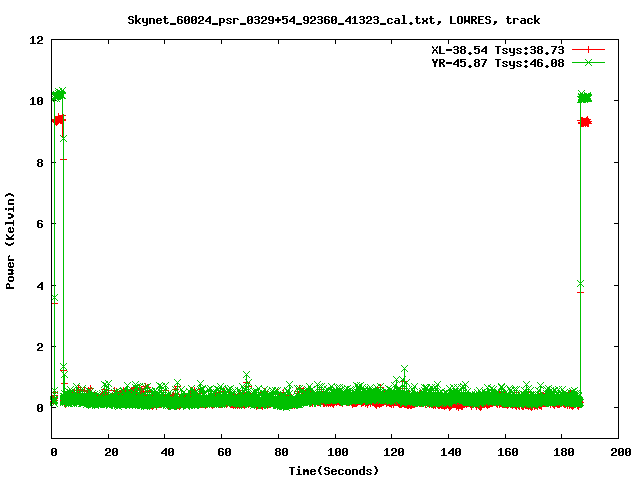Click x-axis tick label 180
640x480 pixels.
click(564, 452)
